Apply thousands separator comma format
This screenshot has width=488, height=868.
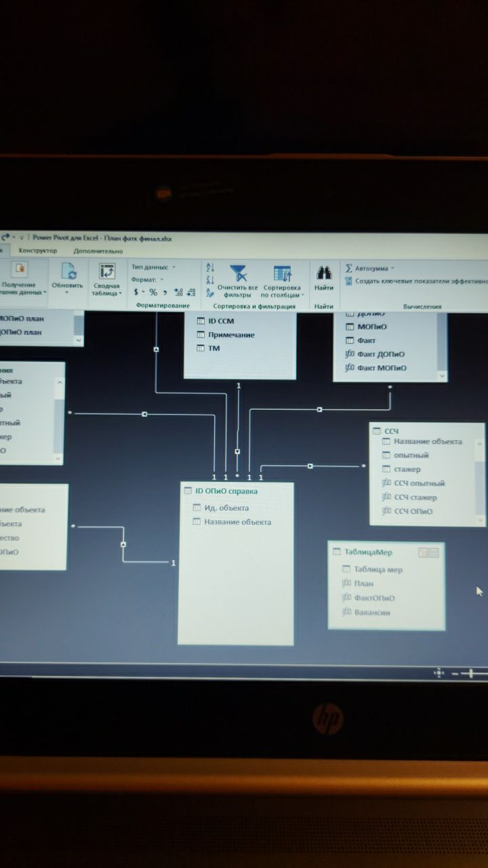(x=165, y=292)
